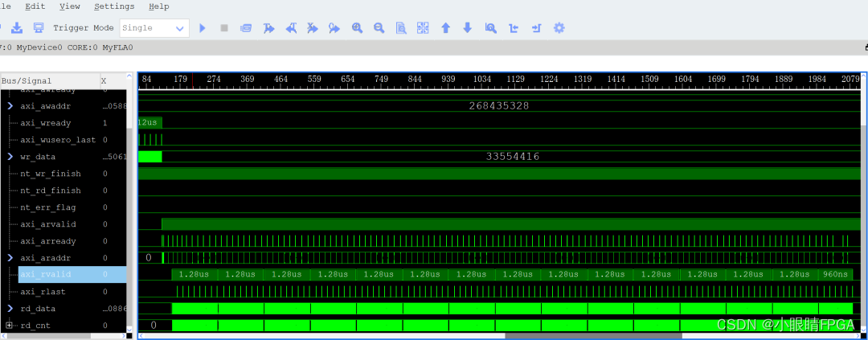The height and width of the screenshot is (340, 868).
Task: Click the go-to-previous-edge icon
Action: click(x=514, y=27)
